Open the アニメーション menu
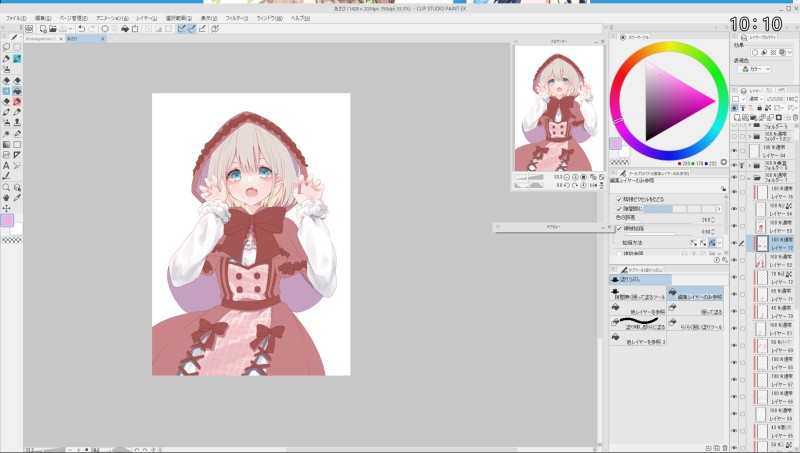 point(112,18)
